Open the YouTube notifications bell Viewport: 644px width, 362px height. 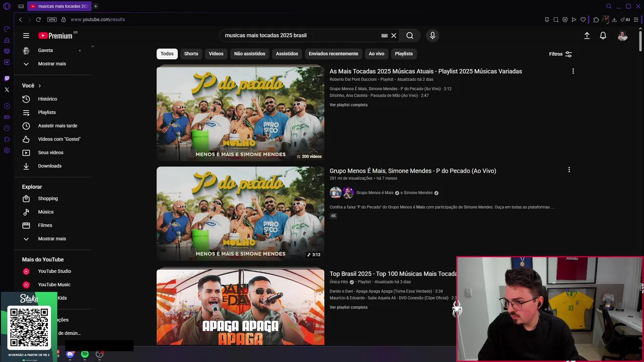coord(603,36)
